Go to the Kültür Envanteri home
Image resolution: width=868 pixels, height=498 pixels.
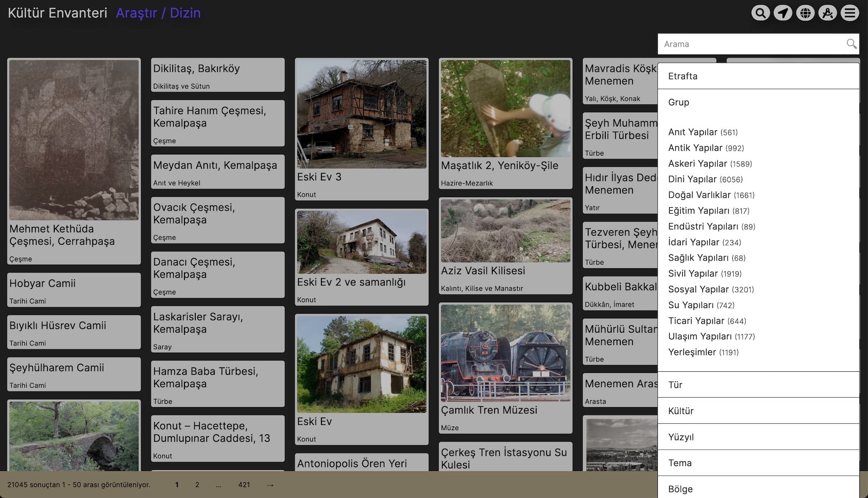point(57,13)
